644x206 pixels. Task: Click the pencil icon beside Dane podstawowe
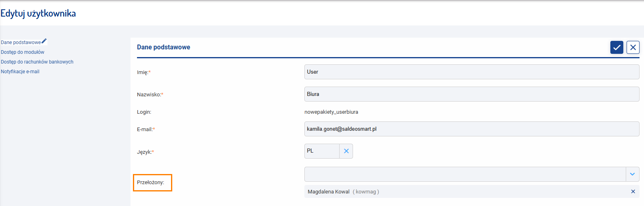coord(44,41)
